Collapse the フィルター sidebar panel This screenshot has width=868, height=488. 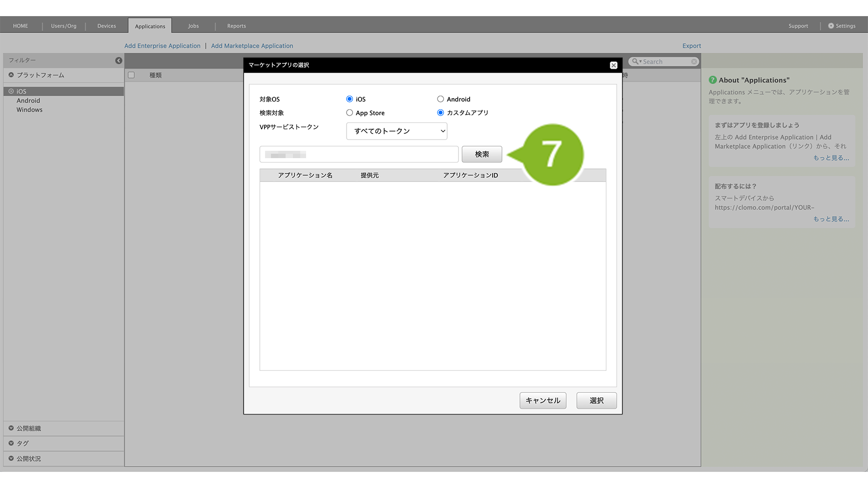pos(119,61)
